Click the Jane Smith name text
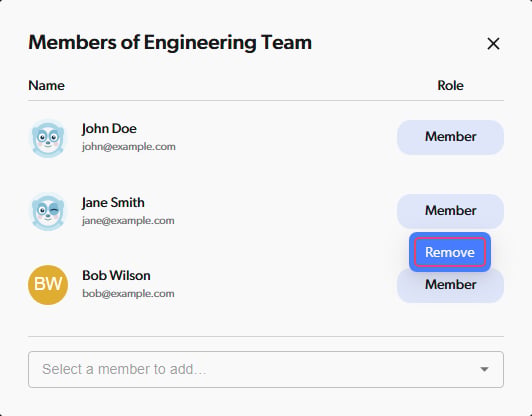 (113, 203)
